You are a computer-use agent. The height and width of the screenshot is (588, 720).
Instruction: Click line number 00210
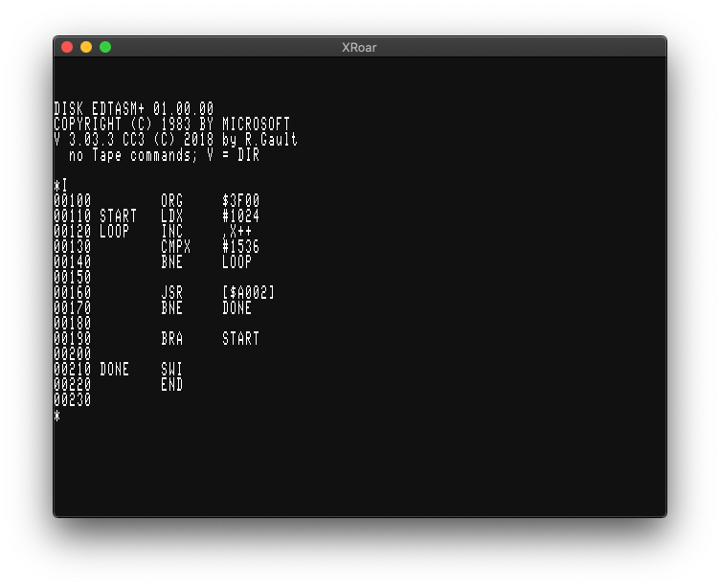coord(72,369)
